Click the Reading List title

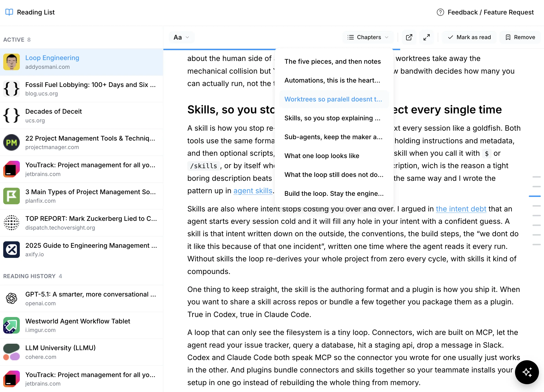36,12
